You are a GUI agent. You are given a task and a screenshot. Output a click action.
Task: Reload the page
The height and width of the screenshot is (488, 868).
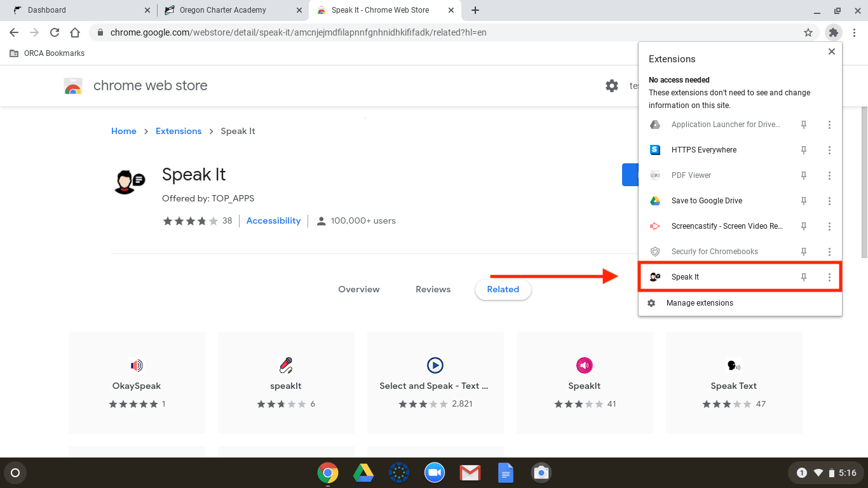(x=55, y=32)
